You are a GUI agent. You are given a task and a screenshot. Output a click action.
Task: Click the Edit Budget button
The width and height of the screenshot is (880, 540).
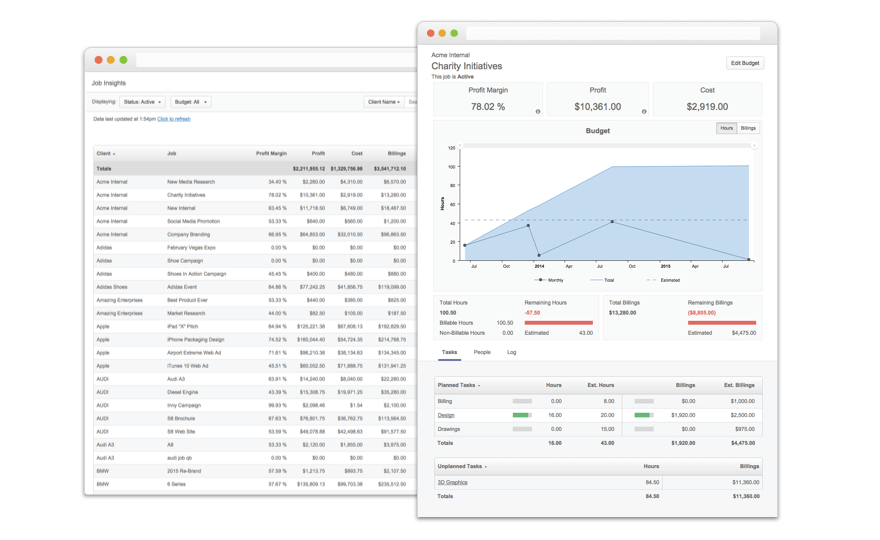(x=745, y=63)
